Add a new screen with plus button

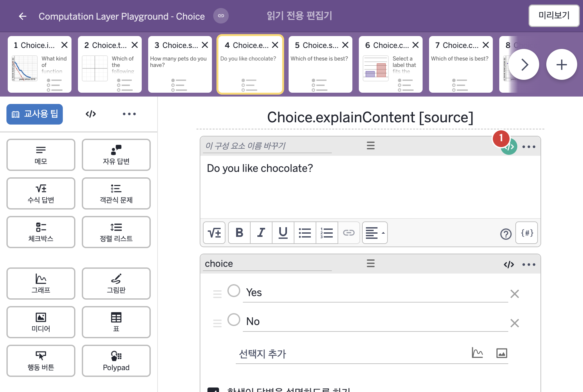561,64
